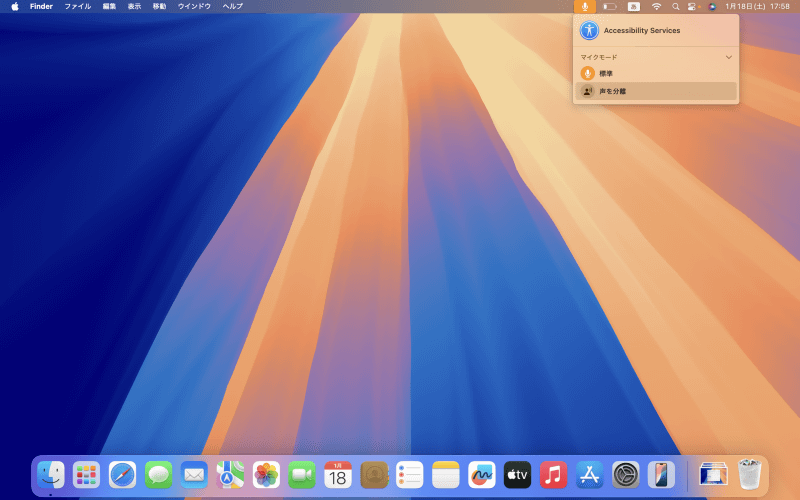The height and width of the screenshot is (500, 800).
Task: Activate Siri from the menu bar
Action: point(712,7)
